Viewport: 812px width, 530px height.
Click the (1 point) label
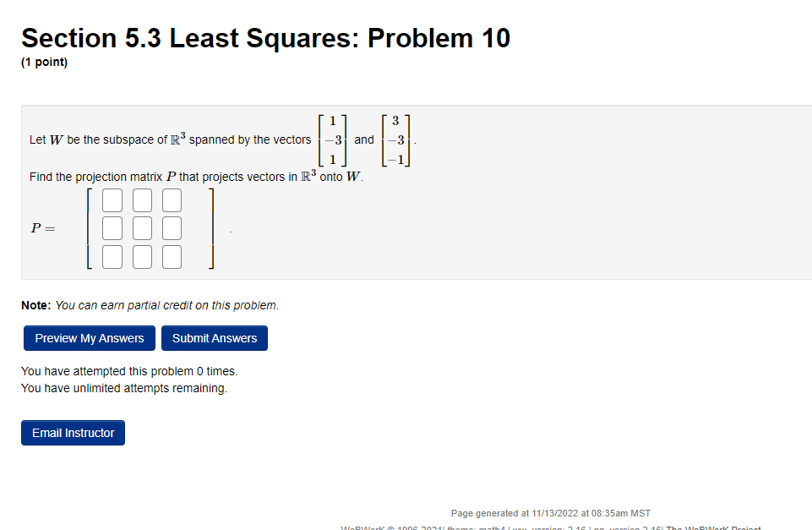coord(45,62)
